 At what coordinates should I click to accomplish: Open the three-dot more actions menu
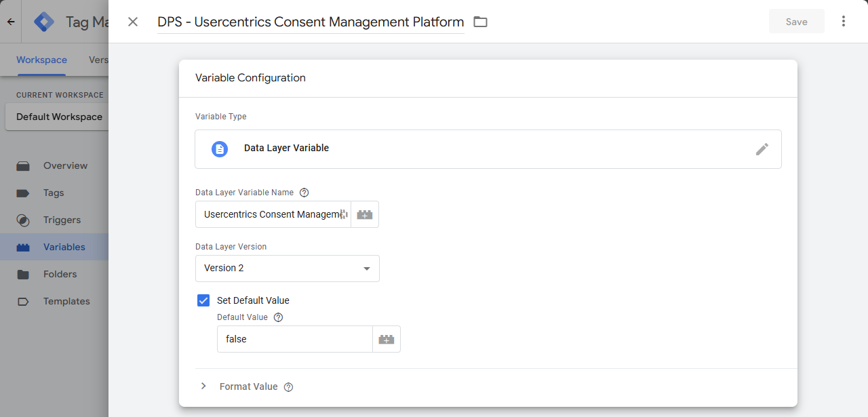click(x=844, y=22)
